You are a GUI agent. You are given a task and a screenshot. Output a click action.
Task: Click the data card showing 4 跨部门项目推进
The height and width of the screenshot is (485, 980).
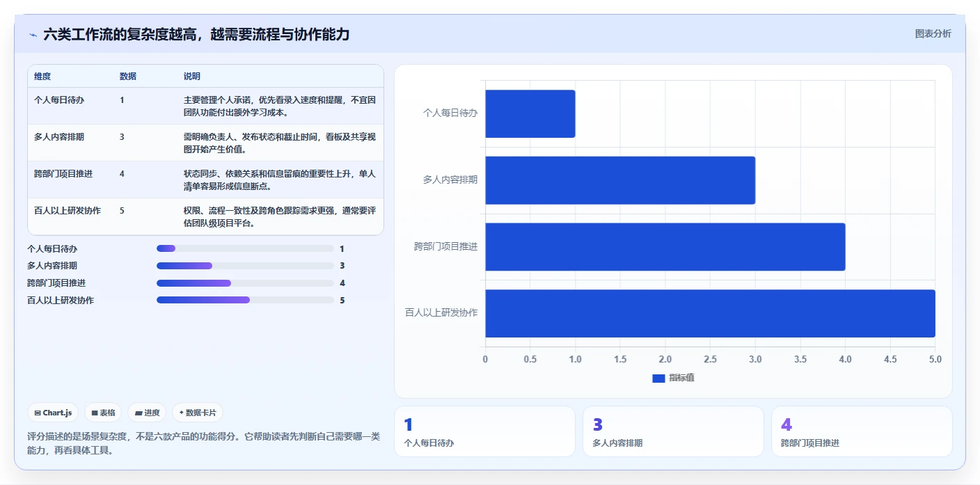[x=862, y=431]
